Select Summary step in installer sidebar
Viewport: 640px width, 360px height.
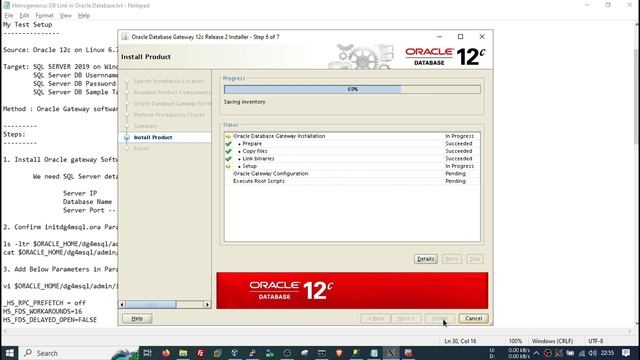[145, 126]
